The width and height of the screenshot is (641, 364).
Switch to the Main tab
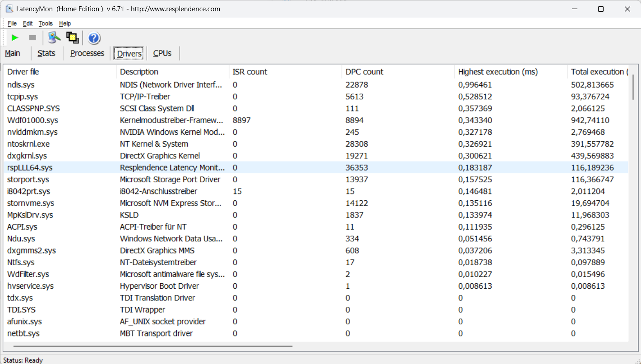(13, 53)
